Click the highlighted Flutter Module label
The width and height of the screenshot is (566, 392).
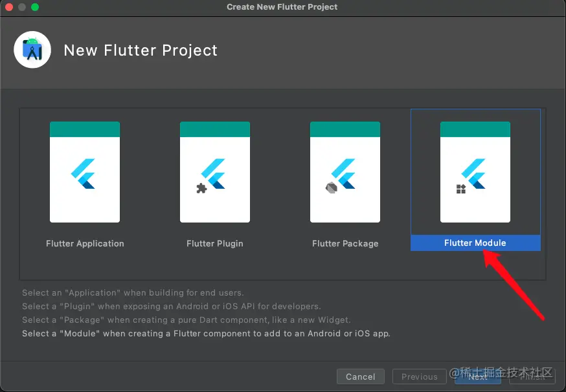coord(475,243)
